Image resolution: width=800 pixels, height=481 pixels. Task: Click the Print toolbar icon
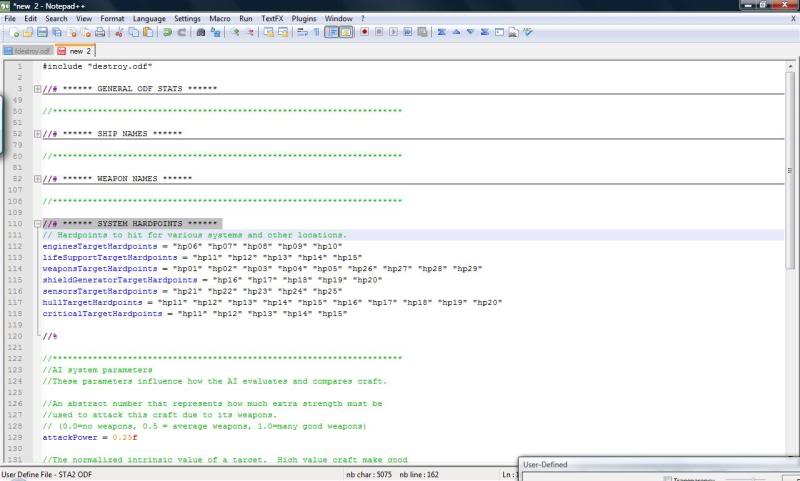[100, 33]
